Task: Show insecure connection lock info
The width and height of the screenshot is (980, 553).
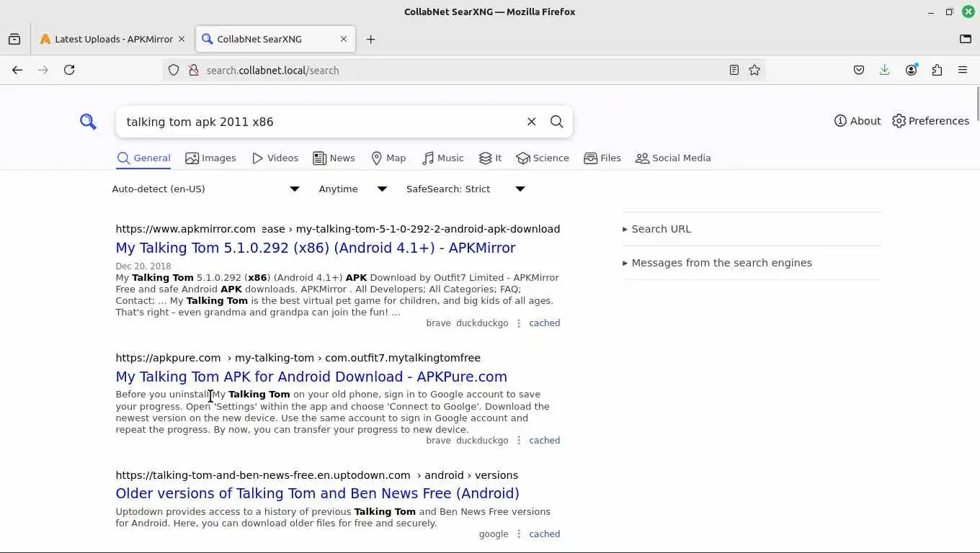Action: pos(193,70)
